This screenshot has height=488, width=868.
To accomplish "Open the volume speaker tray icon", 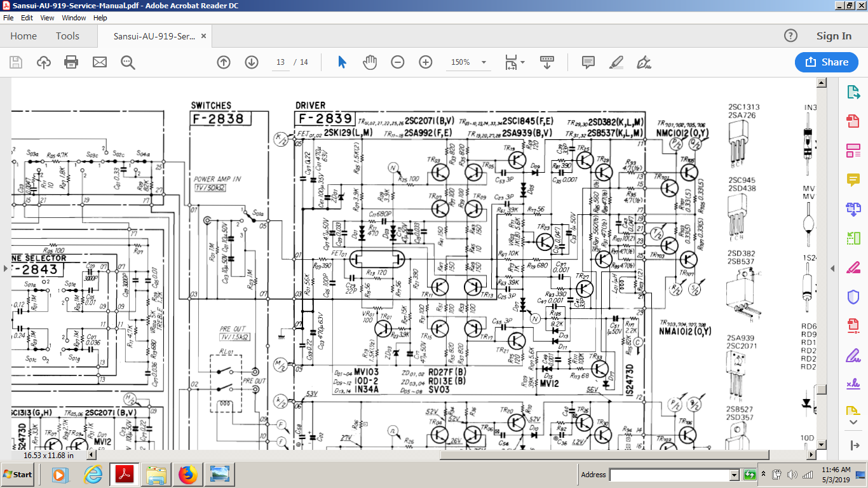I will point(792,475).
